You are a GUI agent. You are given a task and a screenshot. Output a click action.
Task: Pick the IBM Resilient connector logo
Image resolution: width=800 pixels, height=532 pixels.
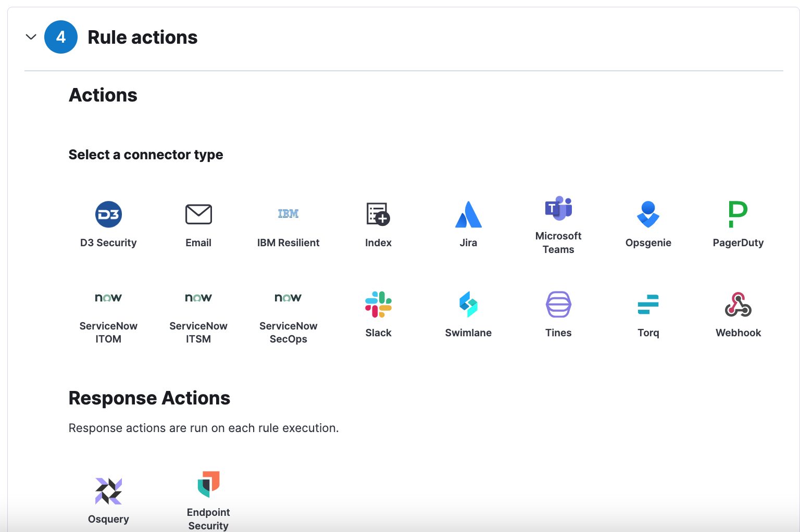pyautogui.click(x=288, y=213)
